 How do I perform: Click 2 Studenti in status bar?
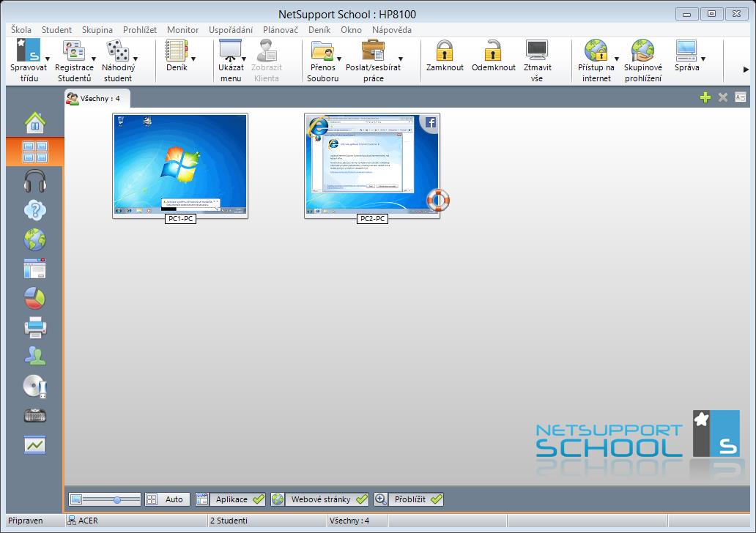(x=229, y=521)
